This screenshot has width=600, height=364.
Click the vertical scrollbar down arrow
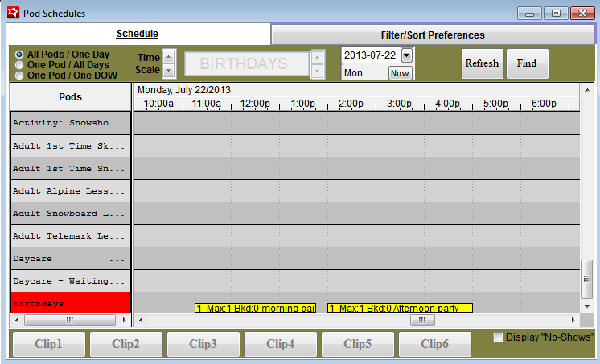587,307
